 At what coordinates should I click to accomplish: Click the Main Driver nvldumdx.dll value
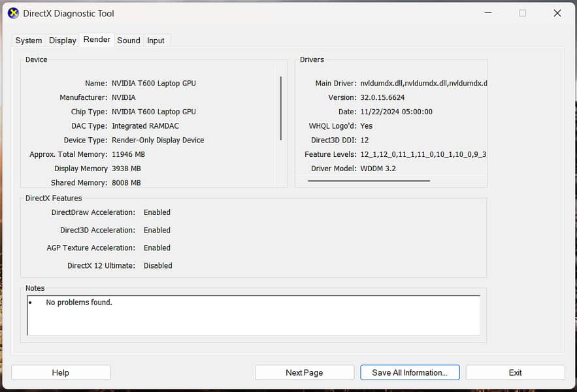[423, 83]
